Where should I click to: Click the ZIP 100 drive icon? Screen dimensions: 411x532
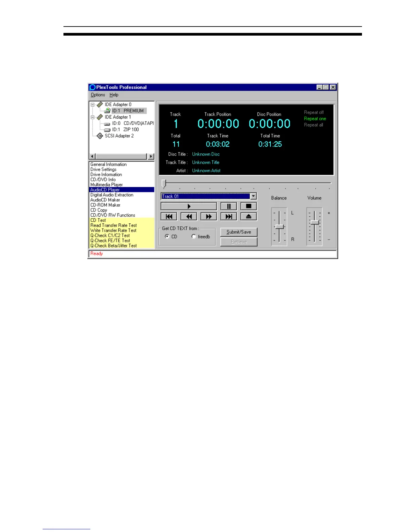tap(107, 130)
